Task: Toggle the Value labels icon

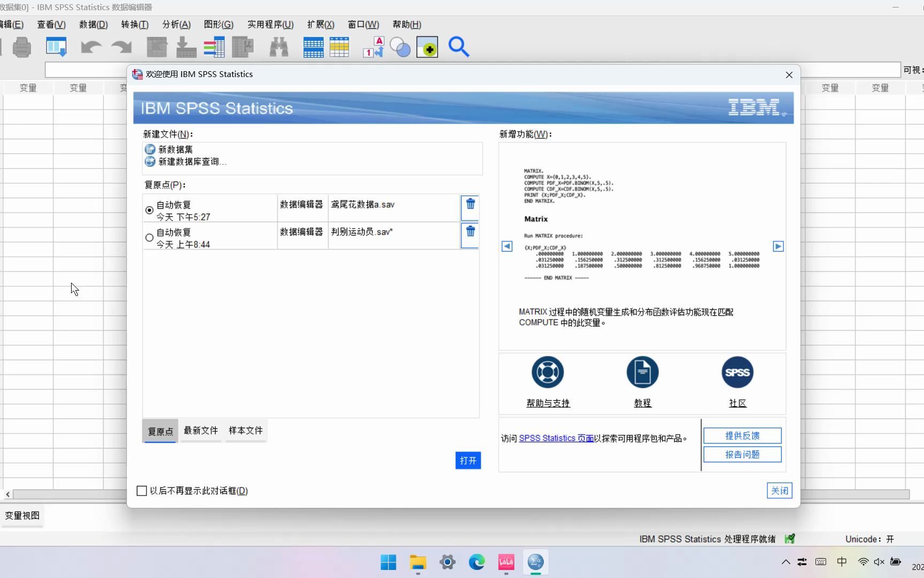Action: (x=374, y=48)
